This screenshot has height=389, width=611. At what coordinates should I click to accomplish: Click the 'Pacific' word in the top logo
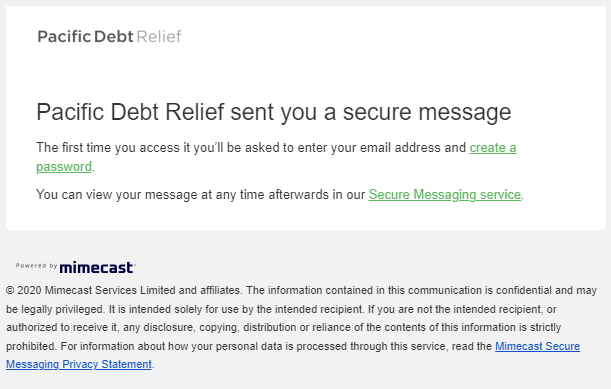point(64,37)
